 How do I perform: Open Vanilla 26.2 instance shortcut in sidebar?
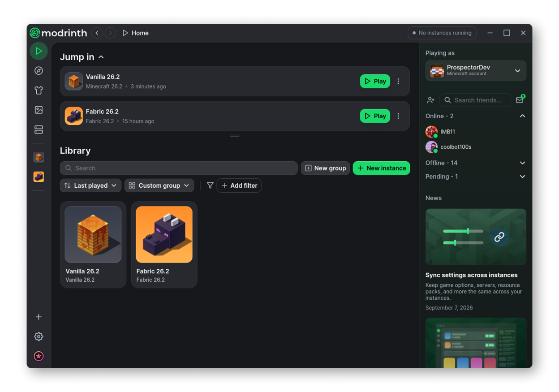coord(39,157)
